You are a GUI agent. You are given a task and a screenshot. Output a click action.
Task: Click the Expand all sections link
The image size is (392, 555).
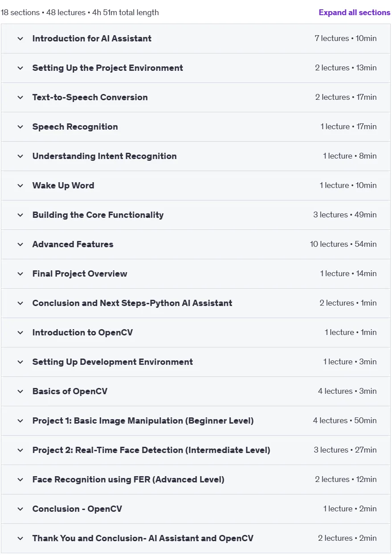click(355, 12)
